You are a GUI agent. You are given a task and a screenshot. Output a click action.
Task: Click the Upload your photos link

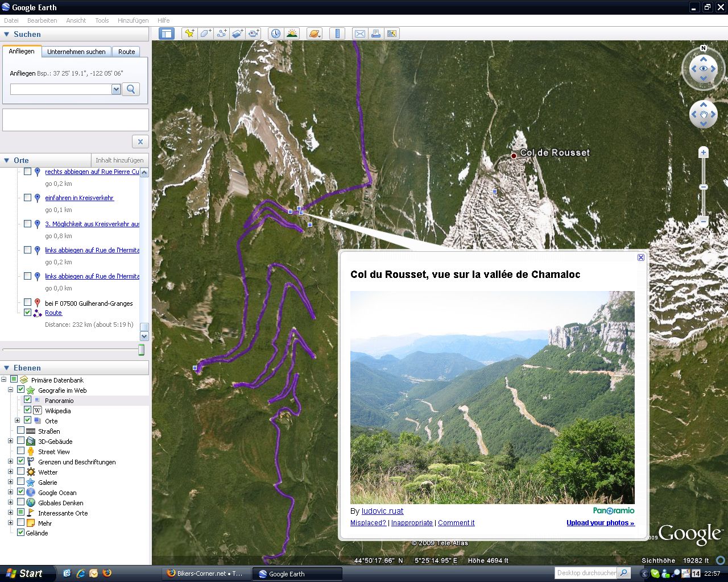600,523
